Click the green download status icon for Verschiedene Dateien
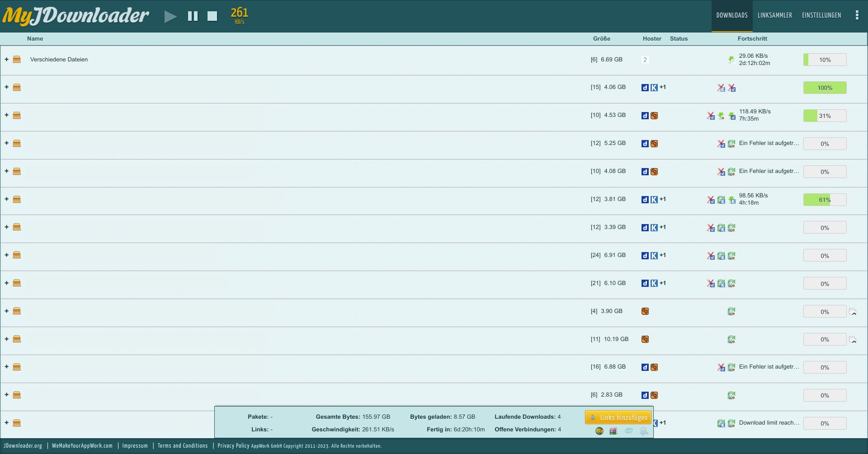Screen dimensions: 868x454 731,60
